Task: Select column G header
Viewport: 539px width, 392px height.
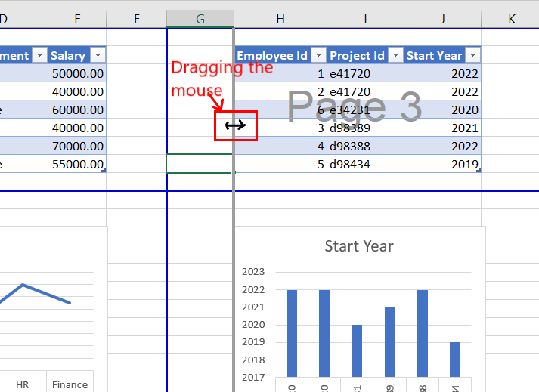Action: tap(200, 19)
